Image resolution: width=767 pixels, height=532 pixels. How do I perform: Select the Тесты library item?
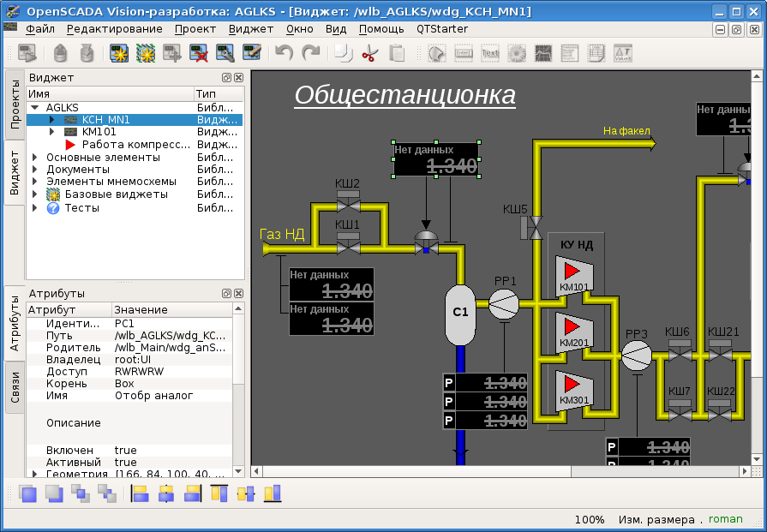point(81,207)
